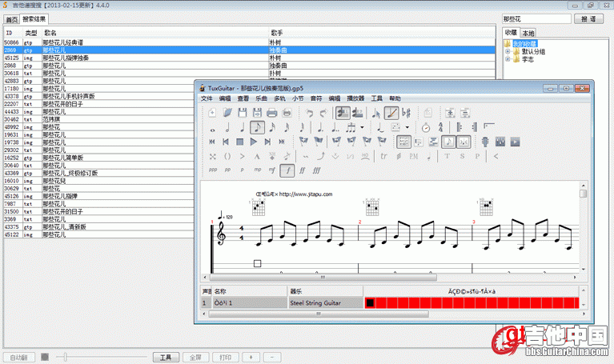614x364 pixels.
Task: Click the Print icon in TuxGuitar toolbar
Action: [271, 113]
